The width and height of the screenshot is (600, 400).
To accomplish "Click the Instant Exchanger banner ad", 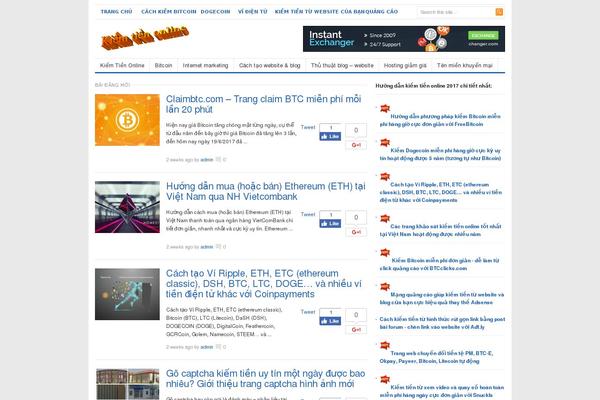I will tap(404, 39).
